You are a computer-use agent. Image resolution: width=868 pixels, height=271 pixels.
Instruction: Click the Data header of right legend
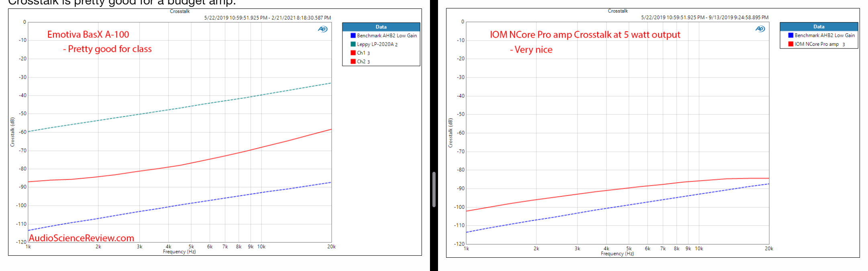pyautogui.click(x=819, y=26)
